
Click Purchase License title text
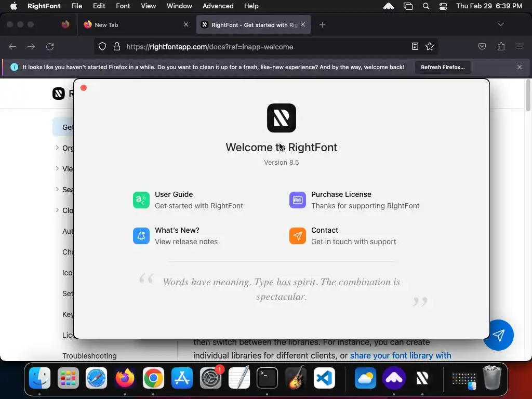(341, 194)
